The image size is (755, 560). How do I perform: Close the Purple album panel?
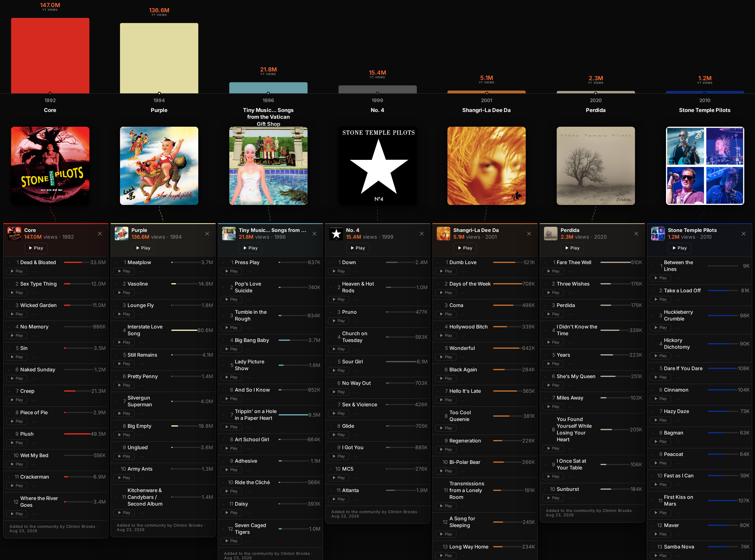pos(207,234)
